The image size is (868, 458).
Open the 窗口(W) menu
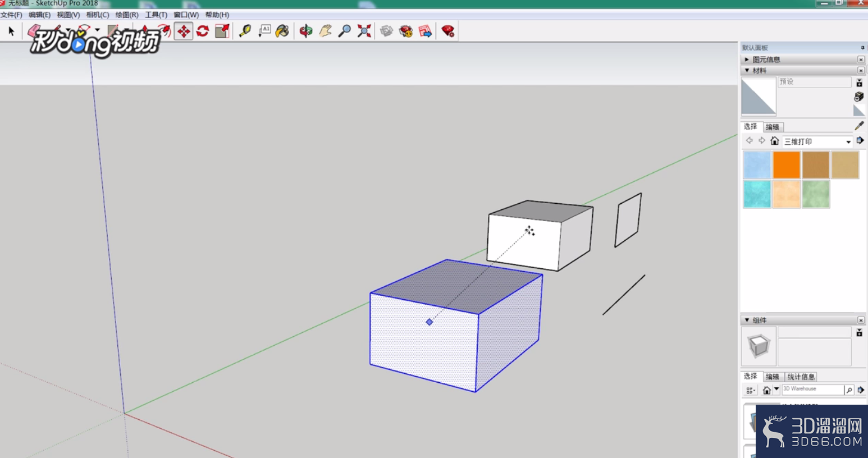186,15
